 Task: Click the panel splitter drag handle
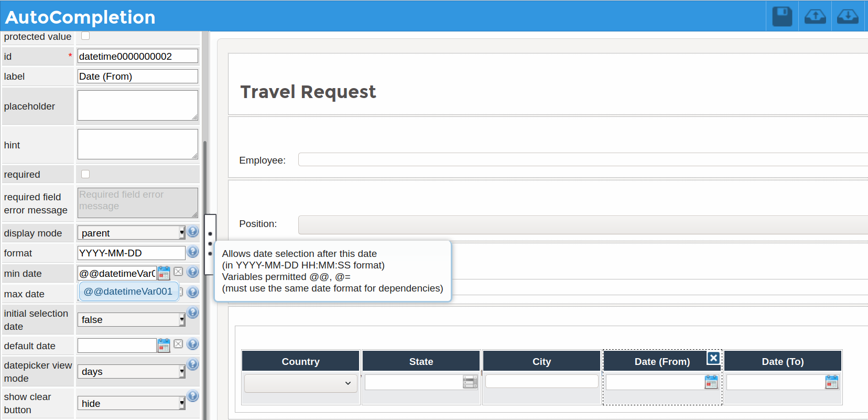point(210,244)
